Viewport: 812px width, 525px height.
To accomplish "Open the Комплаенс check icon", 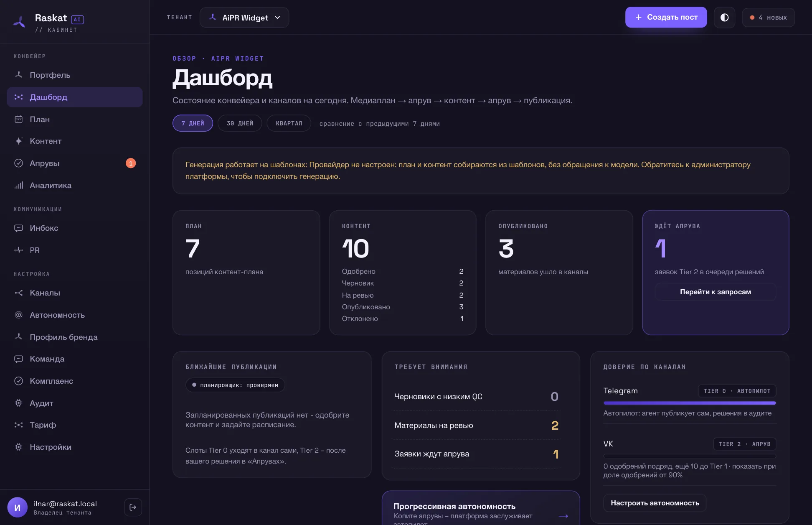I will coord(18,381).
